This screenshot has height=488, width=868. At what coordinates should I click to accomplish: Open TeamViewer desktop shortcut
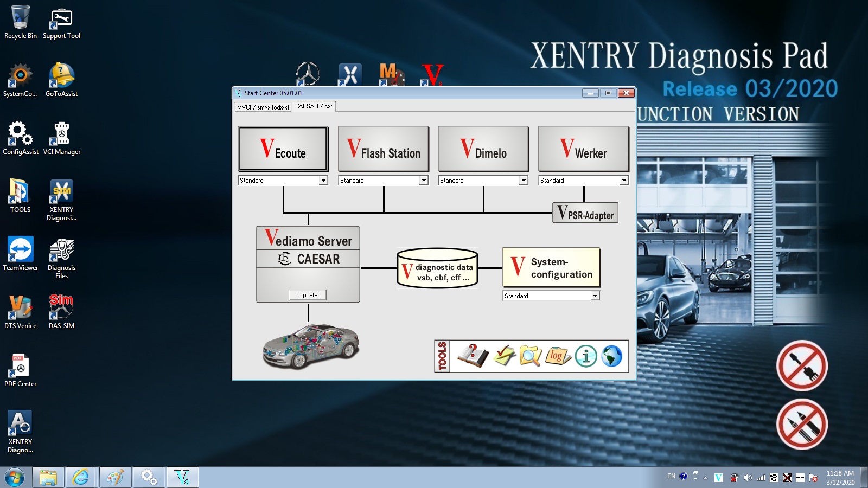point(21,254)
